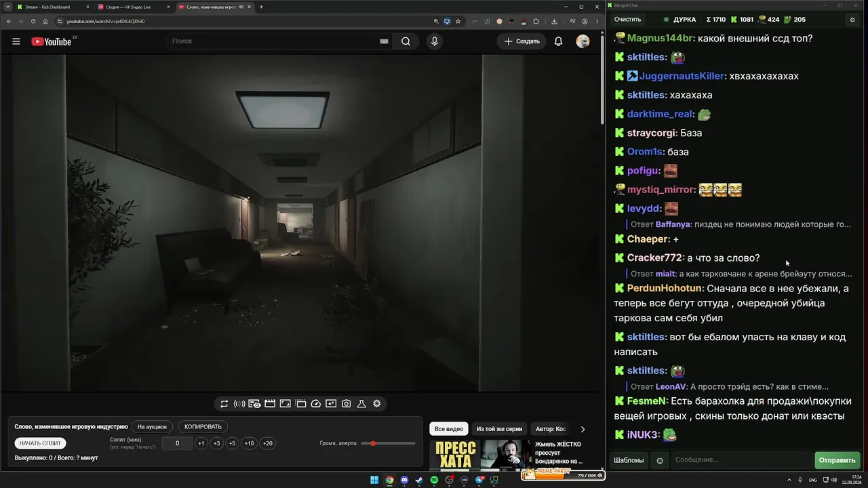Click the КОПИРОВАТЬ button

click(x=203, y=427)
